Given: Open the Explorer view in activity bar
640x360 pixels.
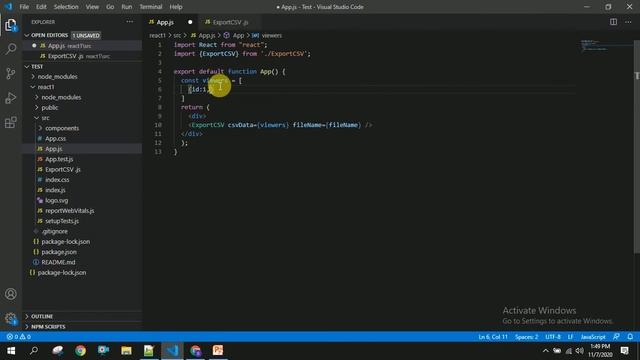Looking at the screenshot, I should pyautogui.click(x=11, y=25).
